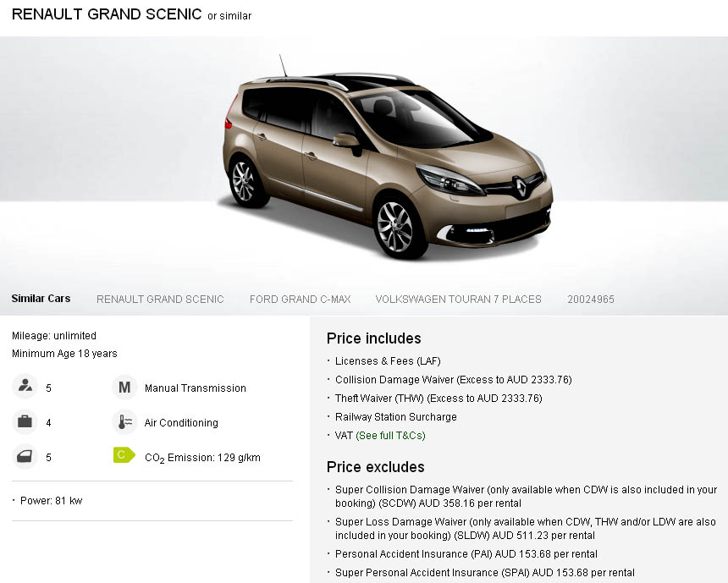The width and height of the screenshot is (728, 583).
Task: Click the Manual Transmission M icon
Action: click(x=124, y=388)
